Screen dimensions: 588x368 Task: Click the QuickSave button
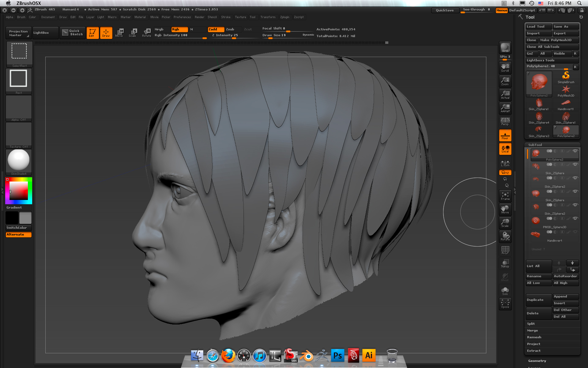pyautogui.click(x=445, y=10)
